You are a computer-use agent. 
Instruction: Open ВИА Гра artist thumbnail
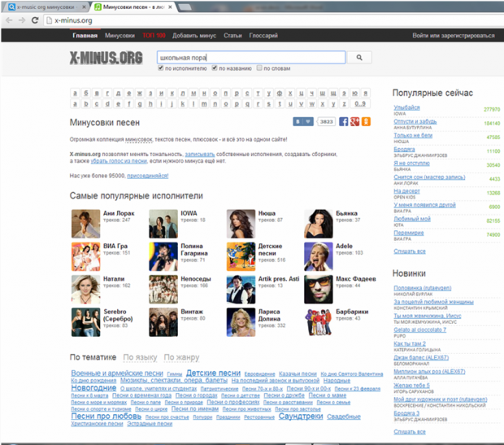click(x=86, y=256)
